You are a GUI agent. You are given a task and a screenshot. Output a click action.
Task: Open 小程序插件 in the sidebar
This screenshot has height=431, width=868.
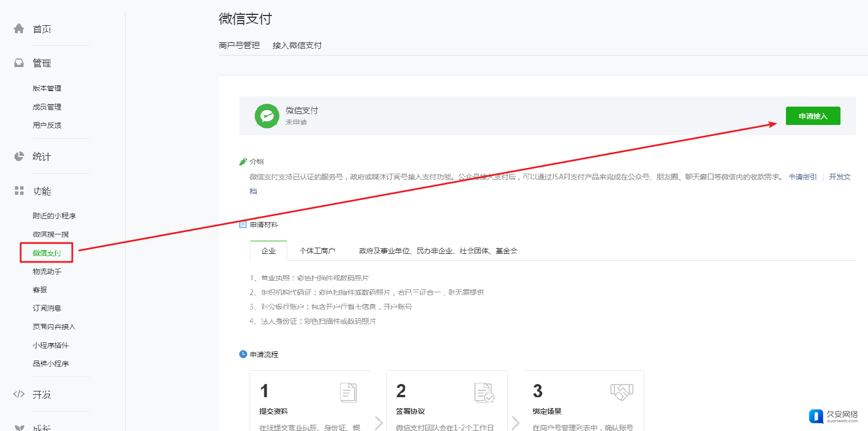50,345
